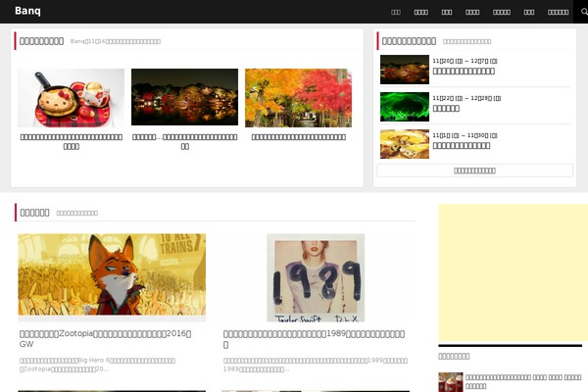Screen dimensions: 588x392
Task: Open the night-lit garden thumbnail in featured articles
Action: pyautogui.click(x=184, y=97)
